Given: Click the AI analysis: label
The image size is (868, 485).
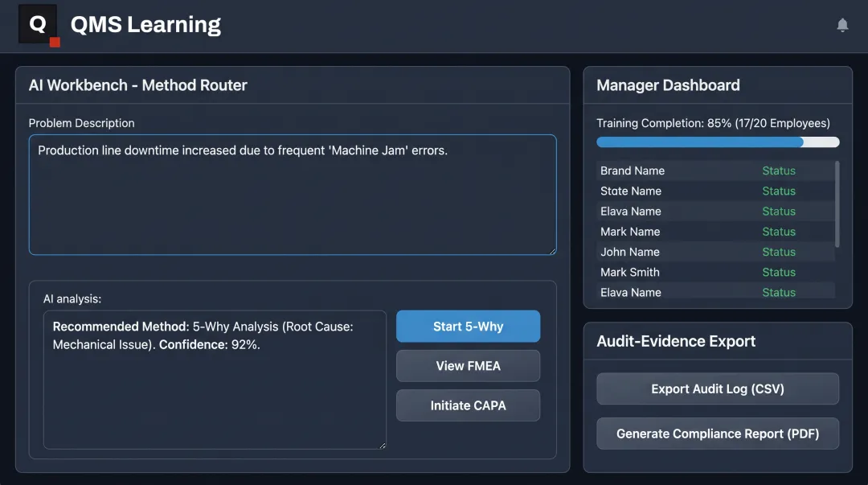Looking at the screenshot, I should 72,298.
